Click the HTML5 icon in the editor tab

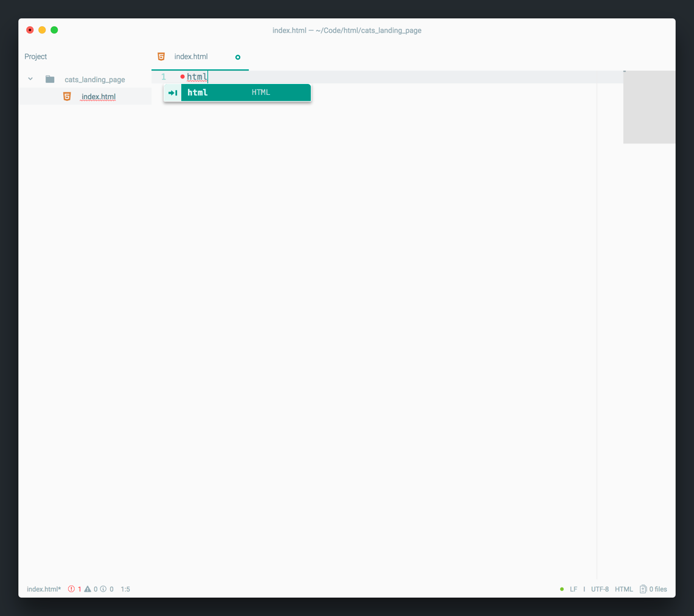point(161,57)
